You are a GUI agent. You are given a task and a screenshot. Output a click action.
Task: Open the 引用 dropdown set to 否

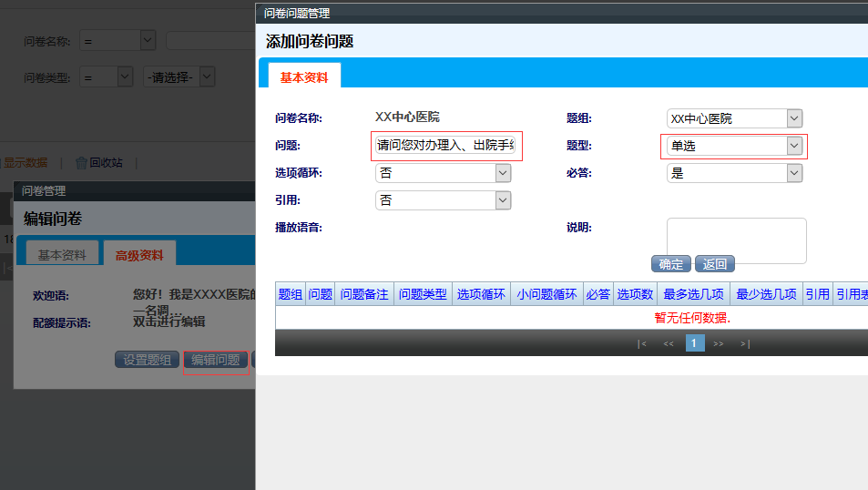click(x=443, y=200)
